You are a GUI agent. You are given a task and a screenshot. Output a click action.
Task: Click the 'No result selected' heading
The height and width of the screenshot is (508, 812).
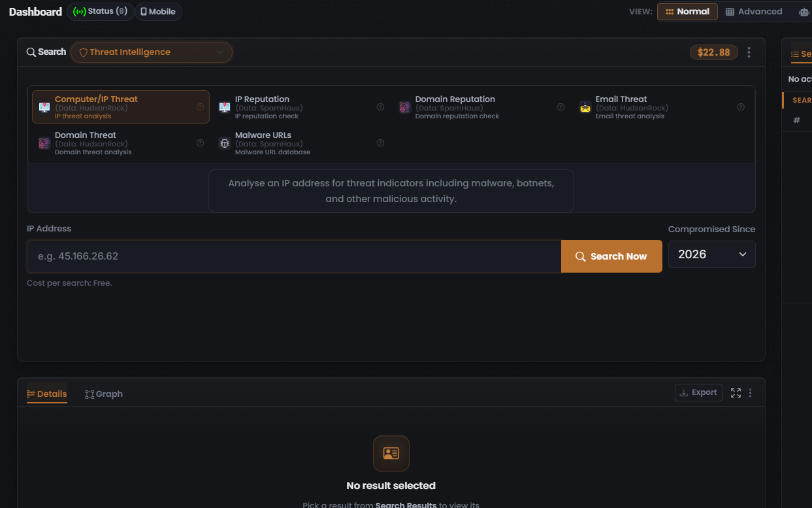coord(391,486)
